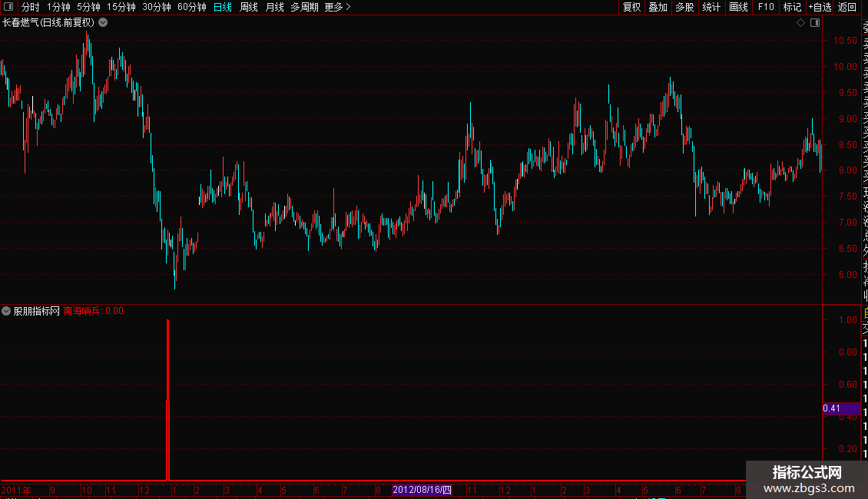This screenshot has width=868, height=499.
Task: Select the 日线 daily chart
Action: click(x=223, y=7)
